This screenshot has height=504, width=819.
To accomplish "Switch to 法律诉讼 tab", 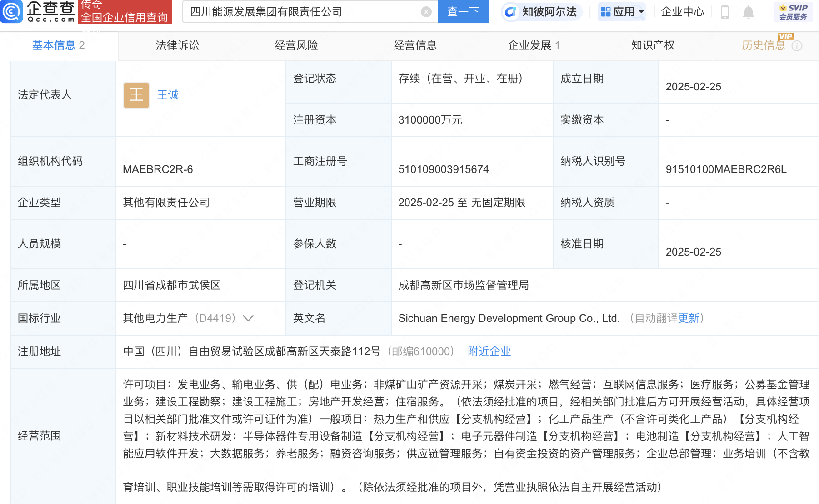I will (177, 45).
